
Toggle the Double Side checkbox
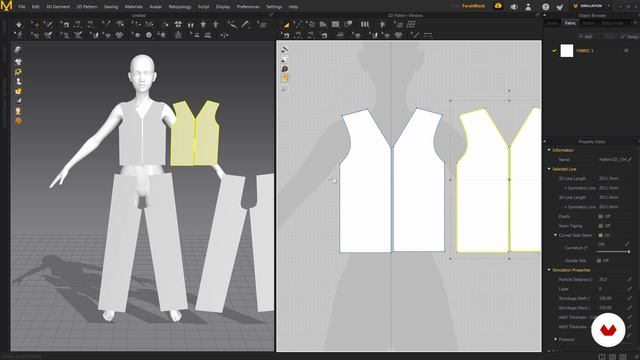599,260
